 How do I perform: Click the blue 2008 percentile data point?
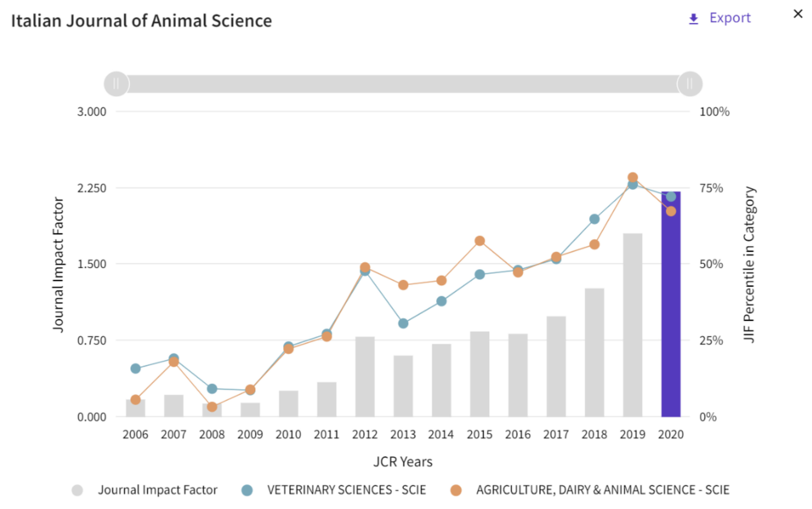(x=212, y=389)
